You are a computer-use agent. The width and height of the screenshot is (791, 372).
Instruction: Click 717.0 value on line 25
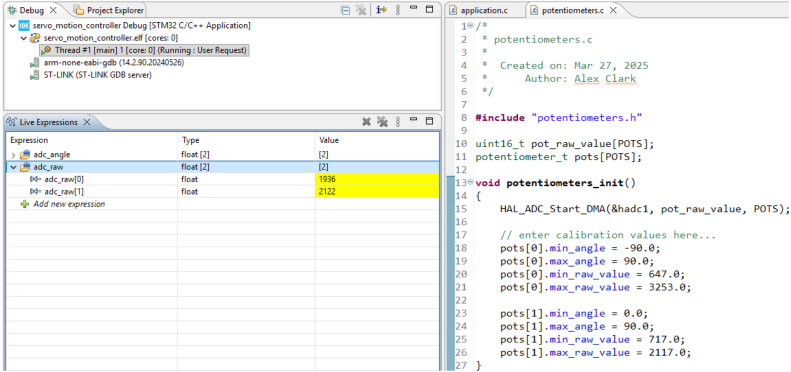(x=664, y=339)
